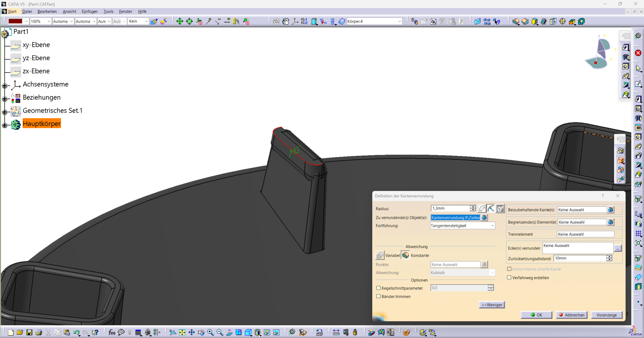
Task: Click the Axis System icon in top toolbar
Action: coord(295,21)
